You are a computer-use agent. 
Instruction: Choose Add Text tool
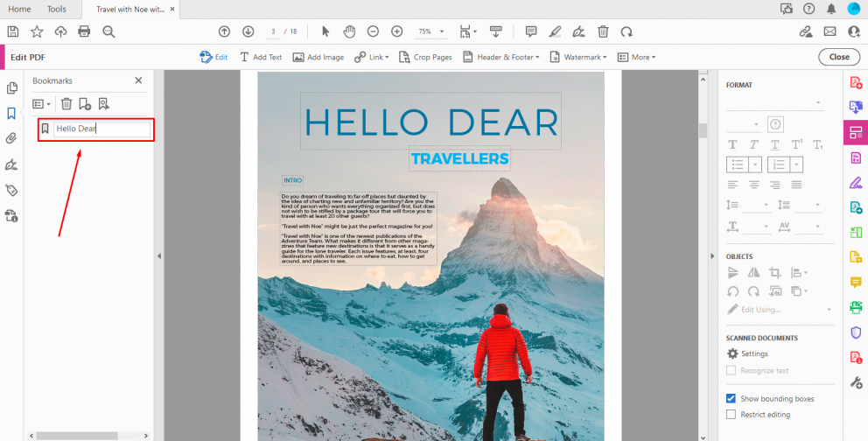(261, 57)
